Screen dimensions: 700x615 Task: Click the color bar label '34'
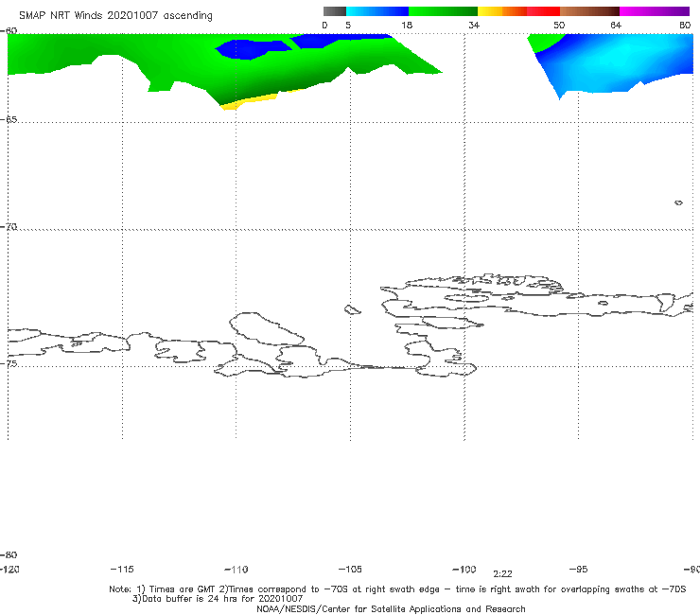(474, 26)
